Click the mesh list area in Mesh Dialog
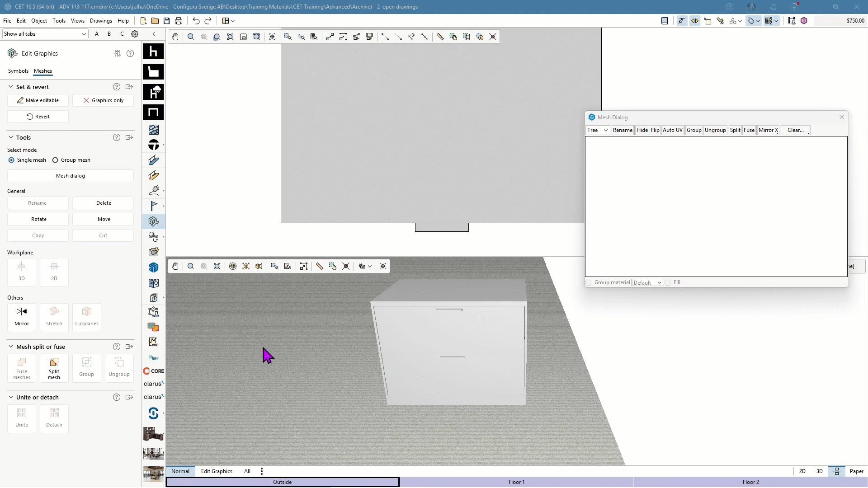This screenshot has height=488, width=868. coord(716,206)
